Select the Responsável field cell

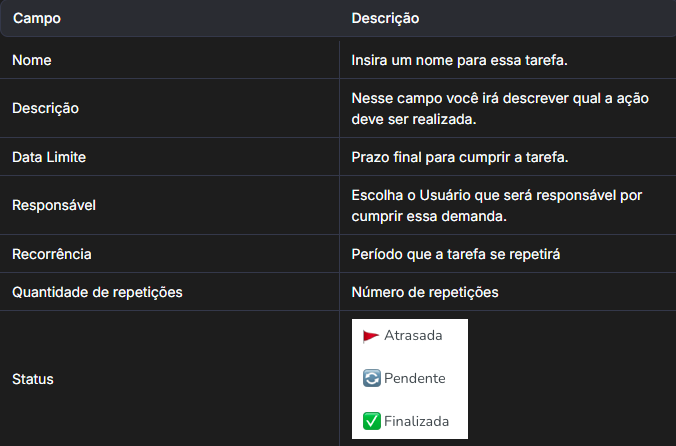click(52, 205)
